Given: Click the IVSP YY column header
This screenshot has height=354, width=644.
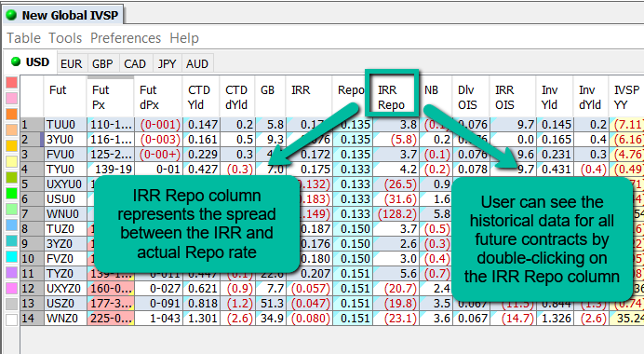Looking at the screenshot, I should pyautogui.click(x=626, y=97).
